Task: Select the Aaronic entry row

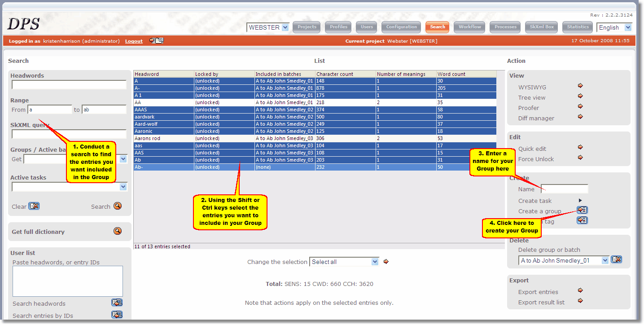Action: click(315, 131)
